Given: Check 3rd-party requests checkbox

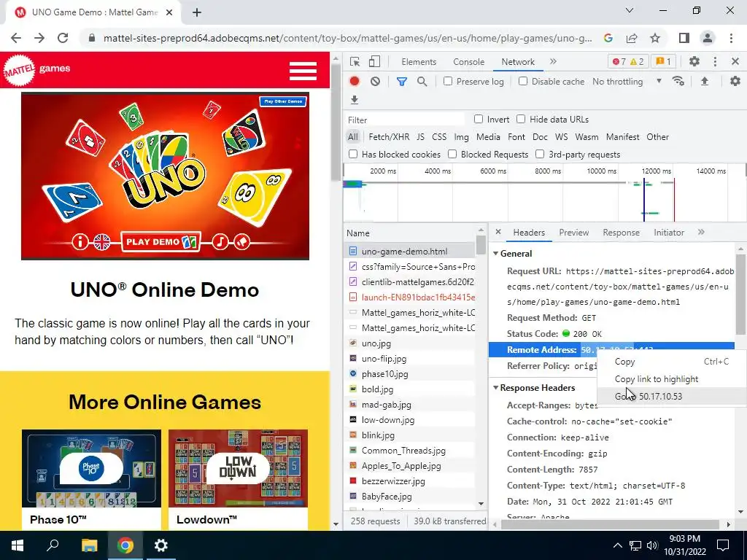Looking at the screenshot, I should (x=540, y=154).
